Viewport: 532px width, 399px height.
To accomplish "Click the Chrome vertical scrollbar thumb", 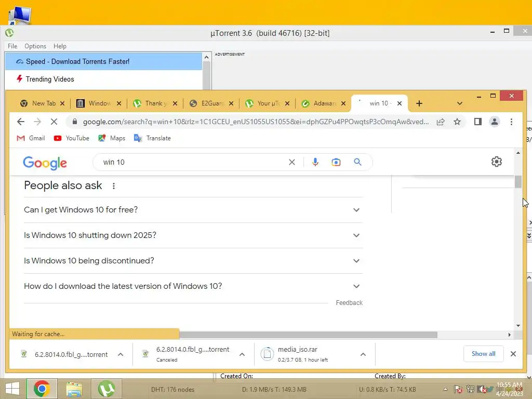I will 518,181.
